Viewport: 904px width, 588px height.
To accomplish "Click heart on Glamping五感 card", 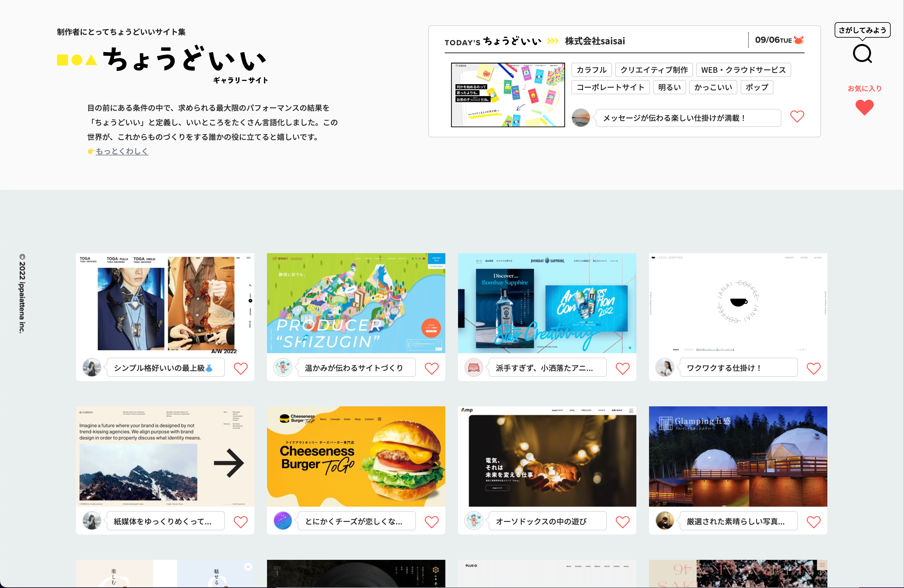I will tap(813, 522).
